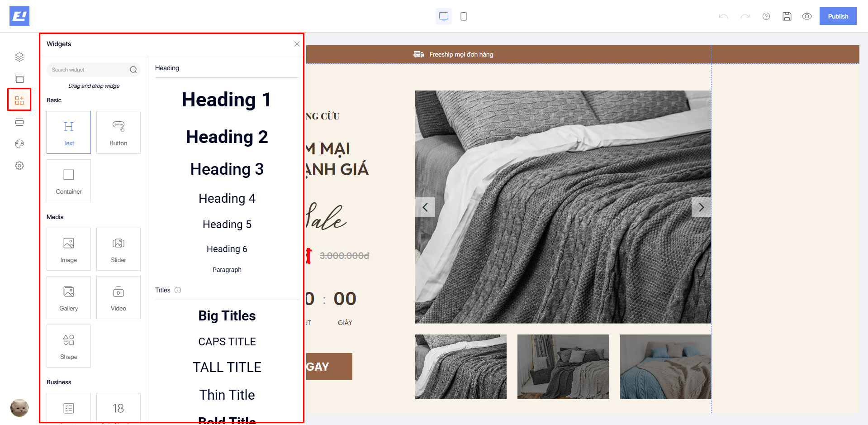Screen dimensions: 868x425
Task: Select the Video widget
Action: click(x=118, y=297)
